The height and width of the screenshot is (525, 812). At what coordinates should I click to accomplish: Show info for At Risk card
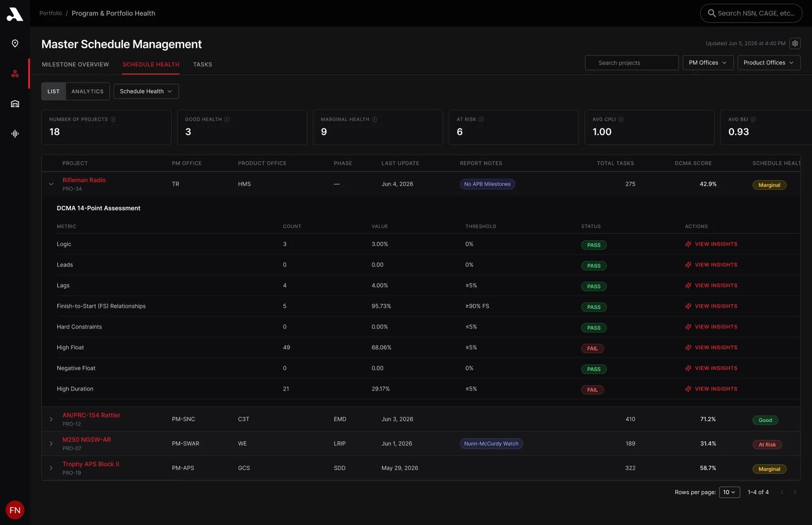tap(481, 119)
